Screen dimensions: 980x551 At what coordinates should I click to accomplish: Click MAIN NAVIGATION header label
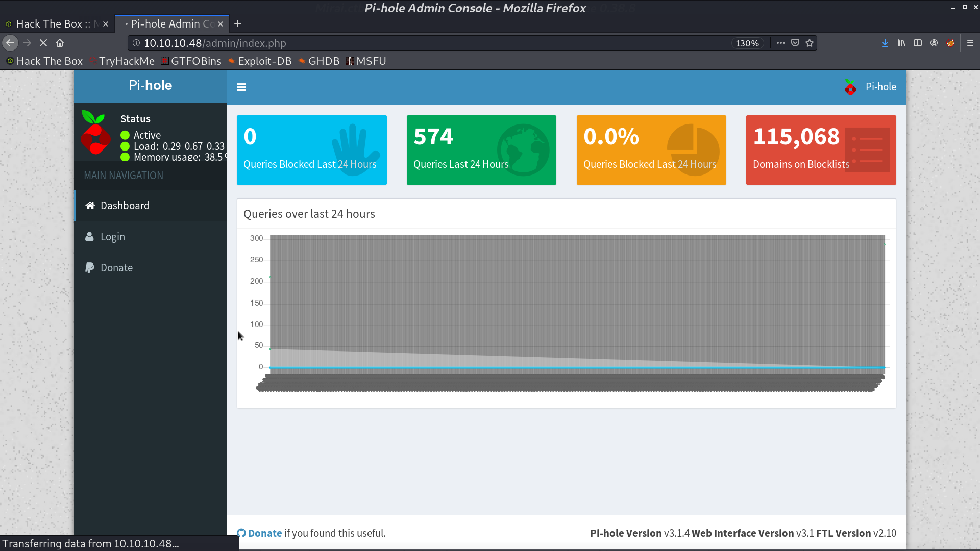coord(124,176)
